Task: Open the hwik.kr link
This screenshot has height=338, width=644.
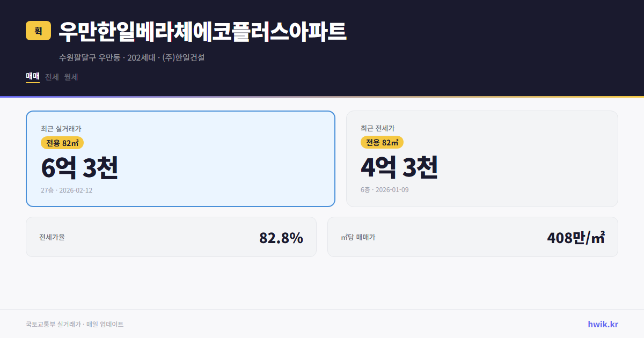Action: (602, 324)
